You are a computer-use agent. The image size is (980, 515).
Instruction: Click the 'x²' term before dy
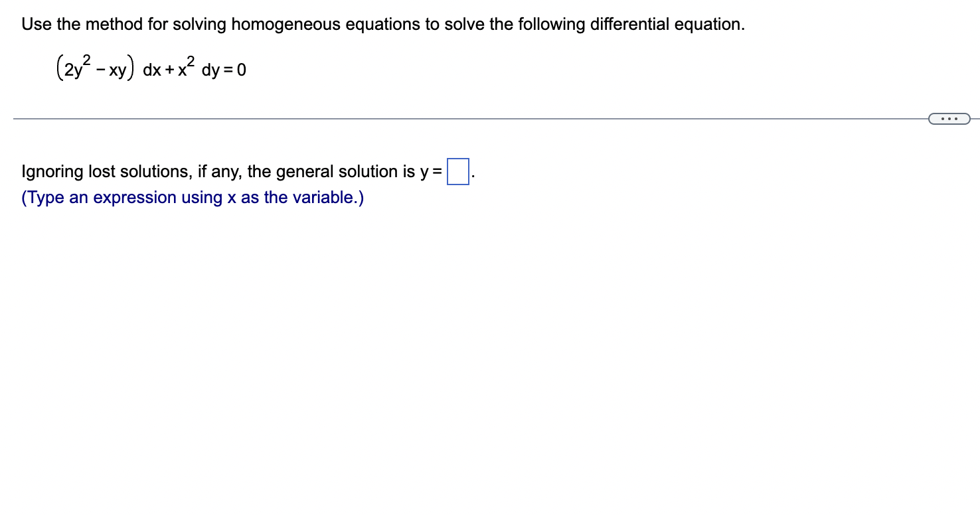185,68
